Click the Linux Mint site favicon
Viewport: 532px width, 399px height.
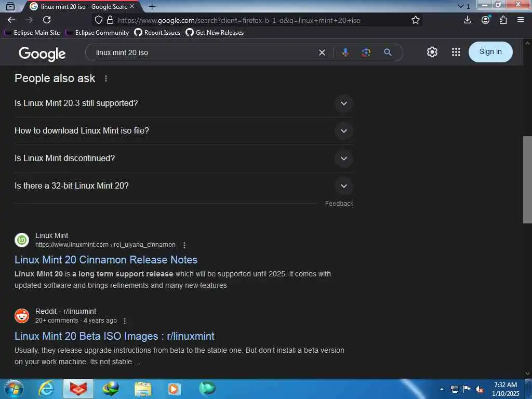(22, 240)
